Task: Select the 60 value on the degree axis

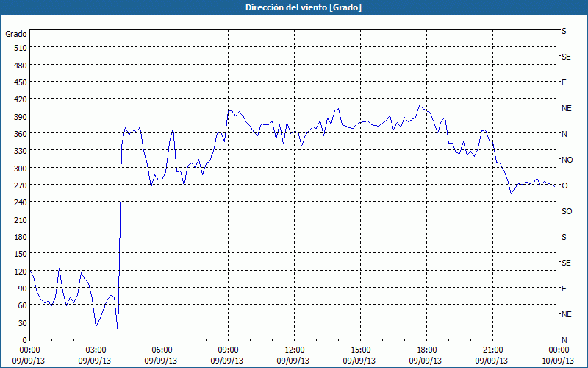Action: pos(23,305)
